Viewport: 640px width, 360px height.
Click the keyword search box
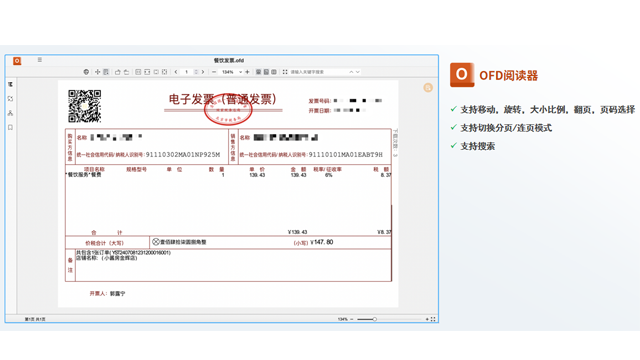[x=318, y=72]
